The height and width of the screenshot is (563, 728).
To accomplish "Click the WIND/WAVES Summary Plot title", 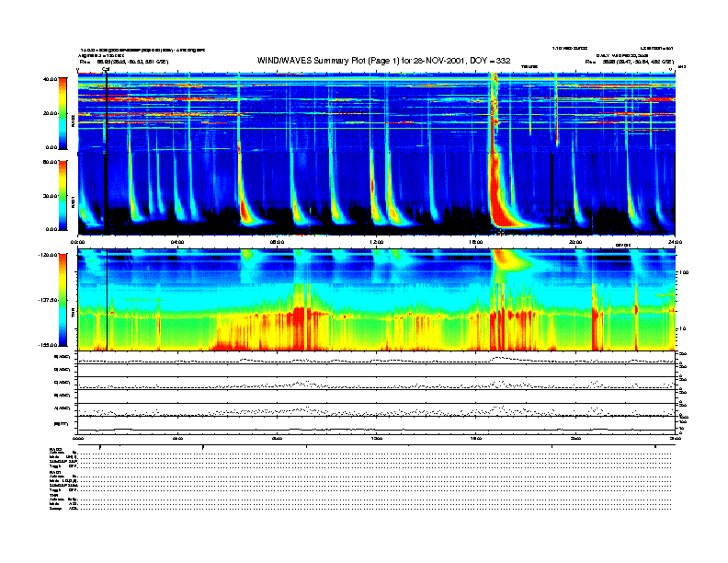I will pyautogui.click(x=383, y=61).
